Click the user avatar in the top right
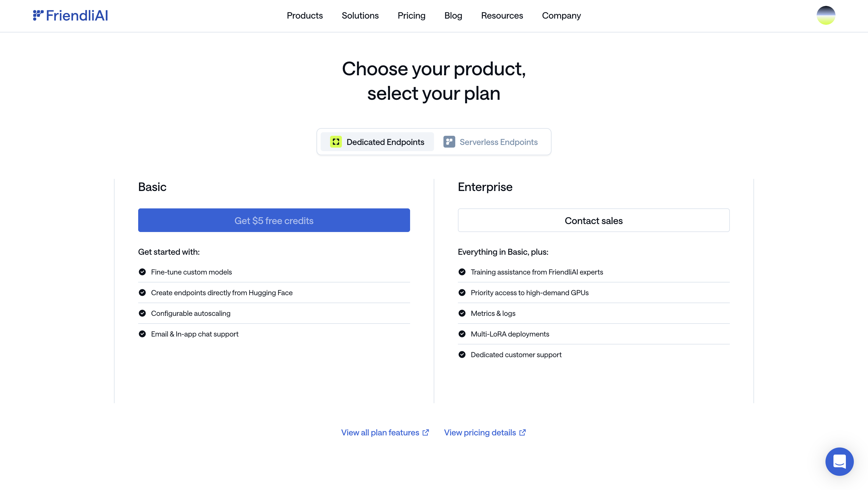 click(x=826, y=15)
